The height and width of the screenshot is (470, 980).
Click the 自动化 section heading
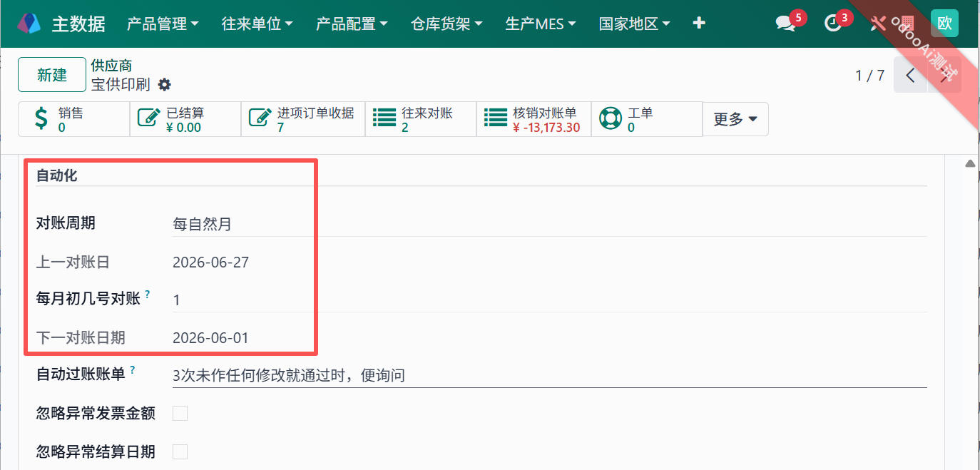click(56, 175)
